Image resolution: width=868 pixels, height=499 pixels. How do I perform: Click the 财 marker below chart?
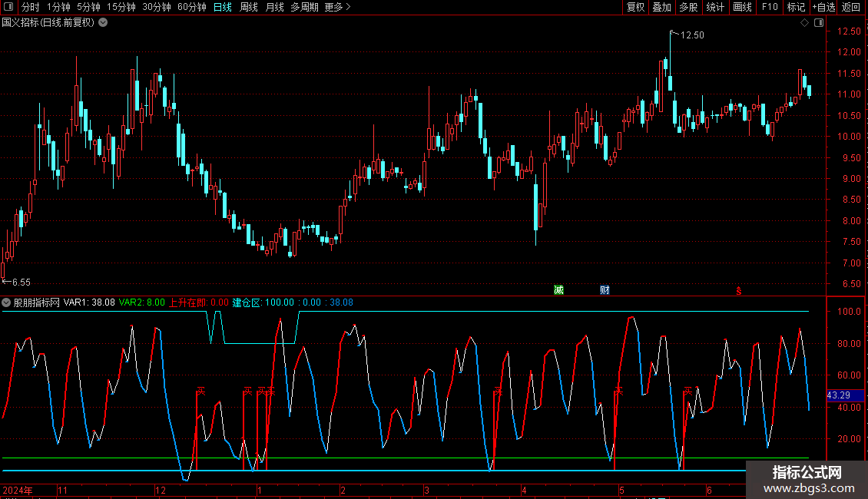tap(605, 290)
